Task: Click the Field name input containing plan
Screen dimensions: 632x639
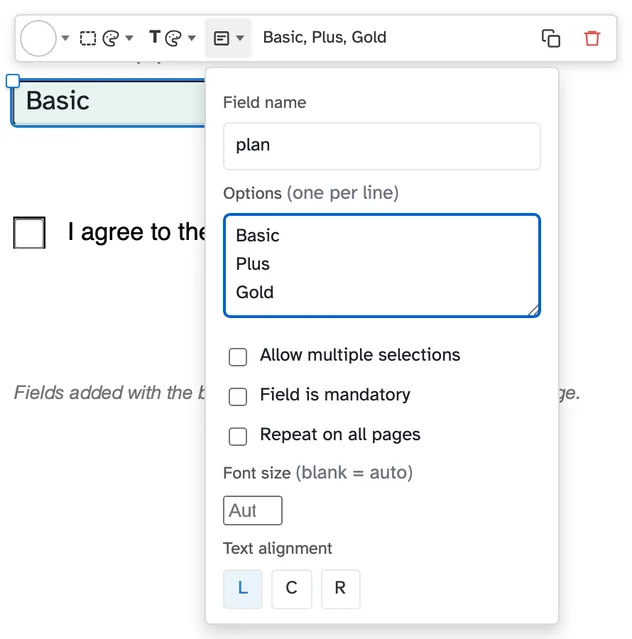Action: pos(382,146)
